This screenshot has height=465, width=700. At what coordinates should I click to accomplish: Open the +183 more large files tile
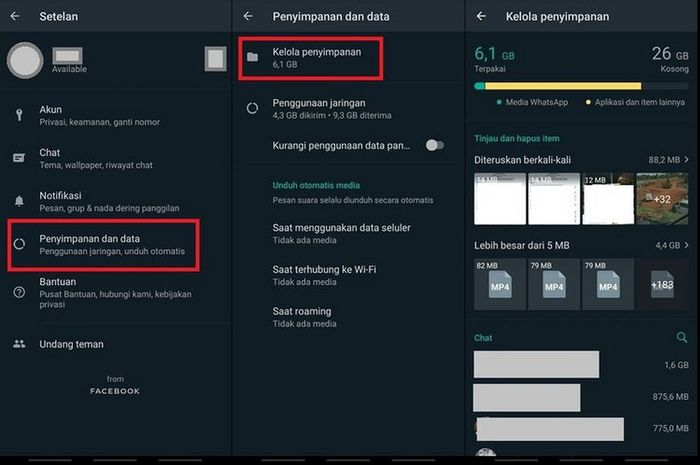(662, 284)
